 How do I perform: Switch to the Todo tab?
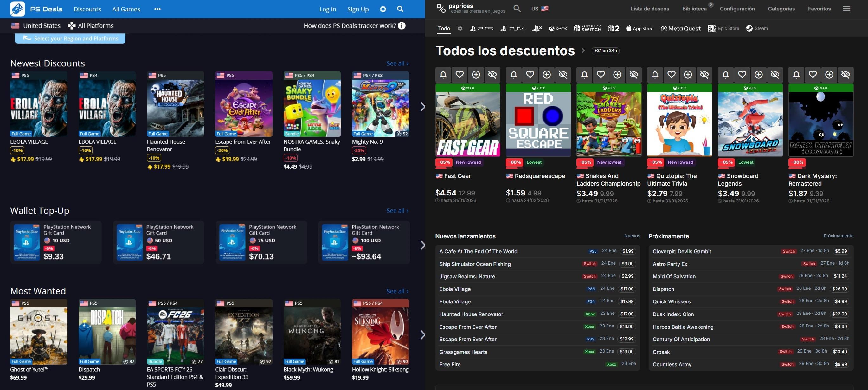(444, 28)
